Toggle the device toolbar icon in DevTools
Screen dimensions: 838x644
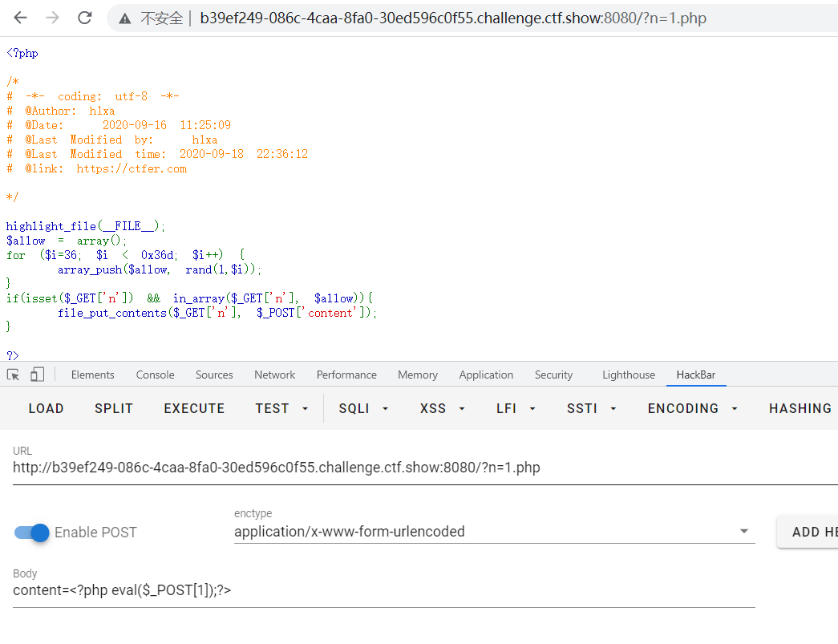[x=37, y=374]
